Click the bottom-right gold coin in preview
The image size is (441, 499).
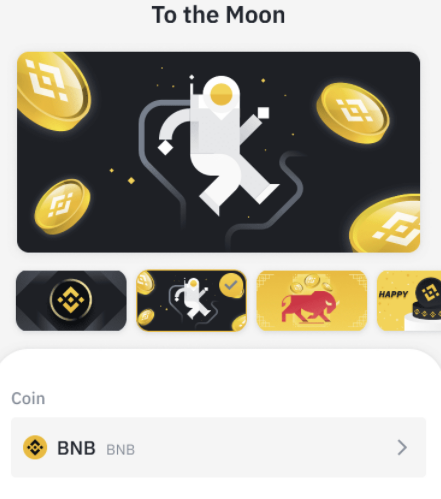386,224
